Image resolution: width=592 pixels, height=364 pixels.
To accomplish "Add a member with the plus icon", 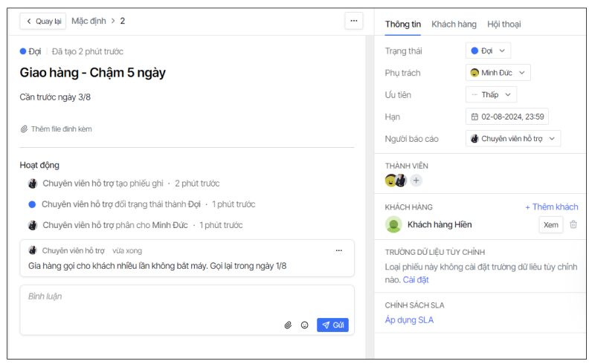I will 416,181.
